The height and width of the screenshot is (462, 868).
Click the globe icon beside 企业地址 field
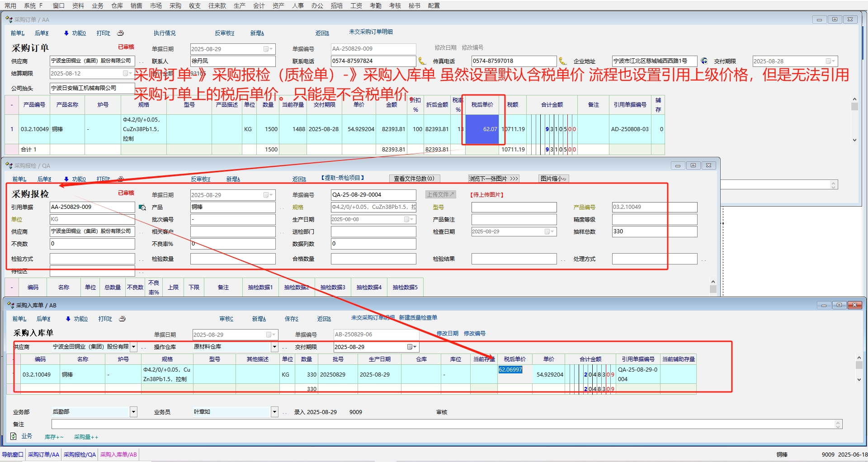tap(704, 61)
